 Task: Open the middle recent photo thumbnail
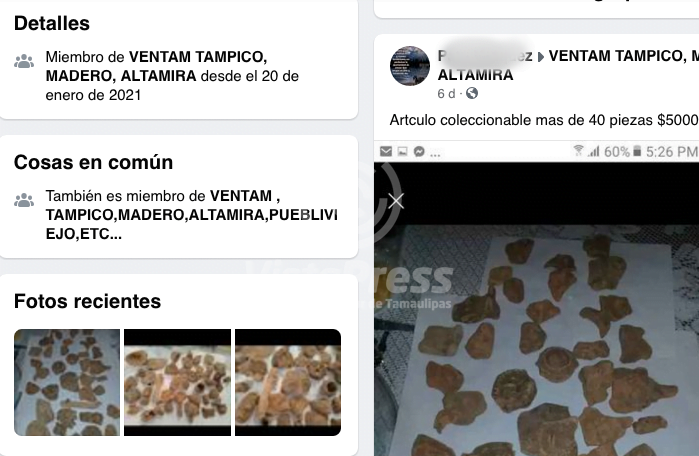(x=177, y=382)
